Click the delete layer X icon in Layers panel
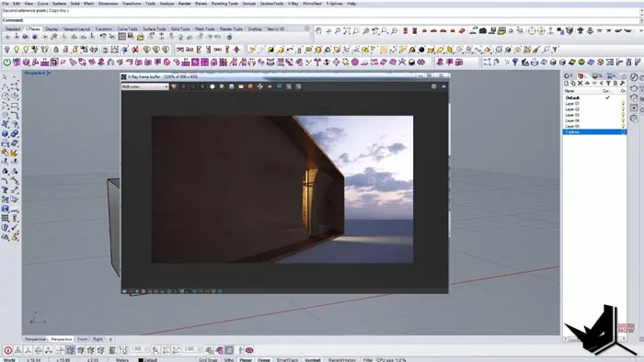The height and width of the screenshot is (362, 644). 580,84
